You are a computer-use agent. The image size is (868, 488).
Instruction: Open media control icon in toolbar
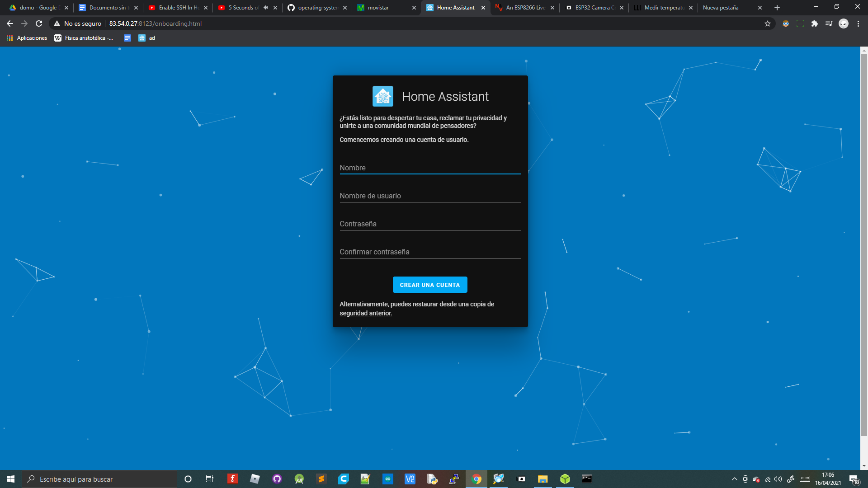pyautogui.click(x=829, y=23)
